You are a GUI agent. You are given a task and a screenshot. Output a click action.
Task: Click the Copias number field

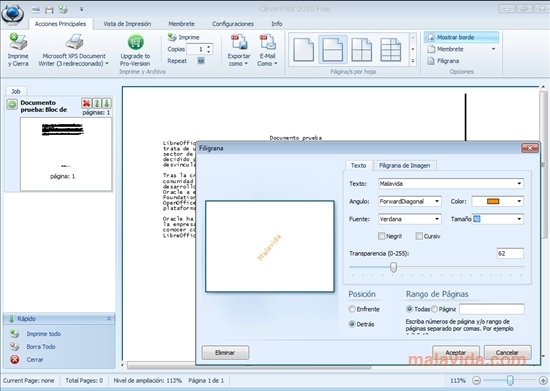(196, 49)
